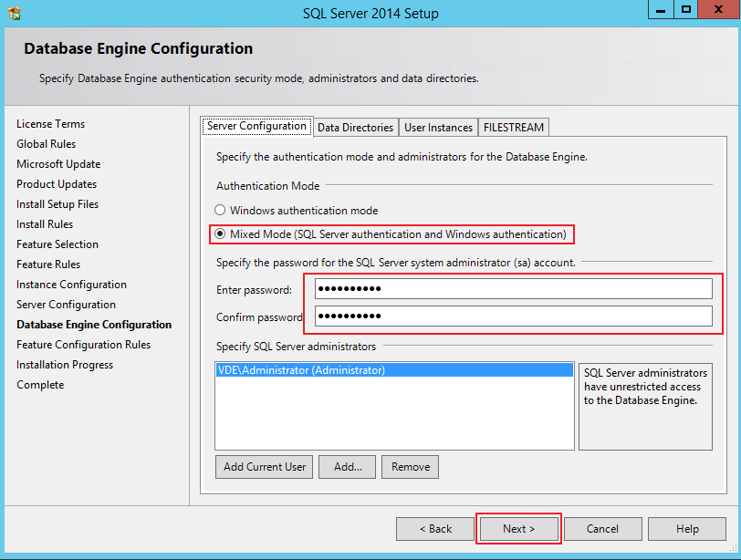
Task: Click Feature Configuration Rules step
Action: point(83,345)
